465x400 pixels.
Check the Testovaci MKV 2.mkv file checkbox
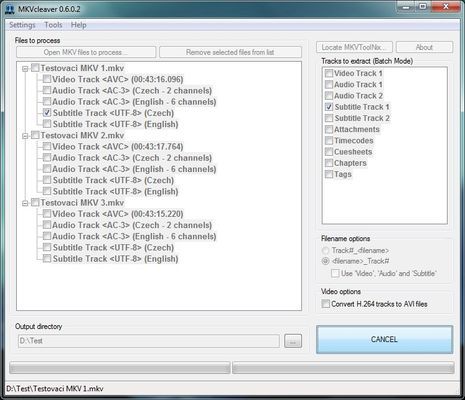[x=35, y=135]
